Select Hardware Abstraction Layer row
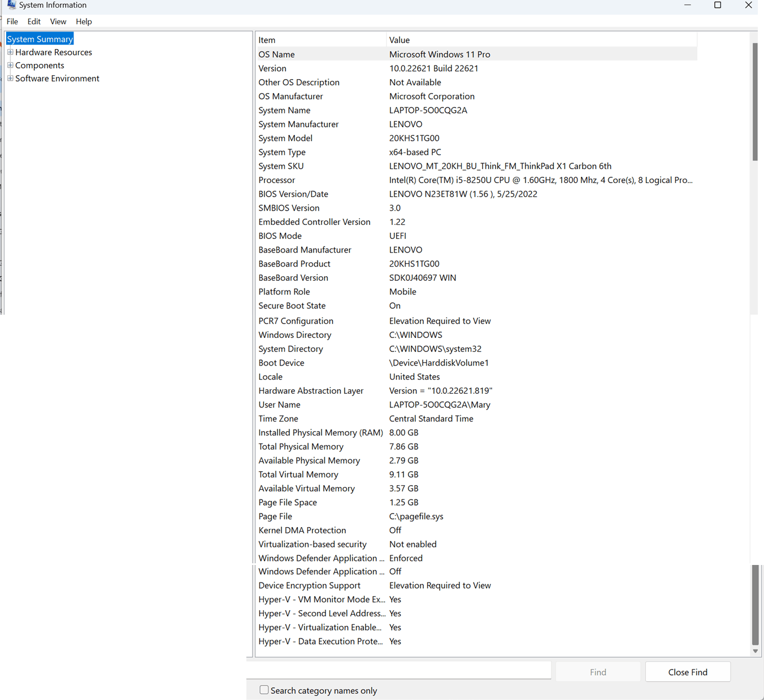Viewport: 764px width, 700px height. tap(476, 391)
